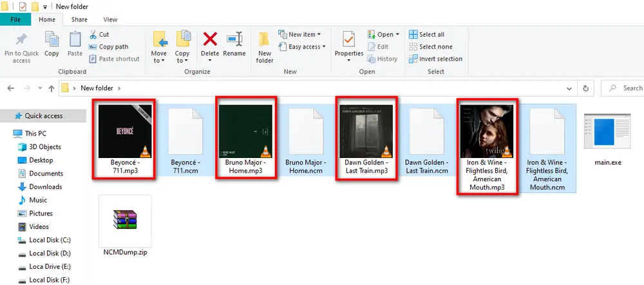Click the title bar folder icon
644x285 pixels.
4,6
